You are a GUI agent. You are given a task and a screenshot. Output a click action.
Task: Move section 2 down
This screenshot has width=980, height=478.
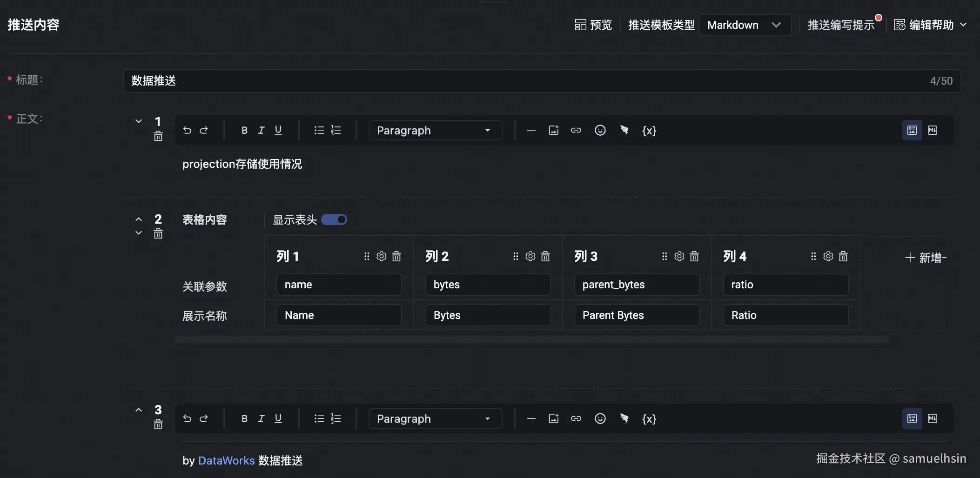(x=139, y=233)
